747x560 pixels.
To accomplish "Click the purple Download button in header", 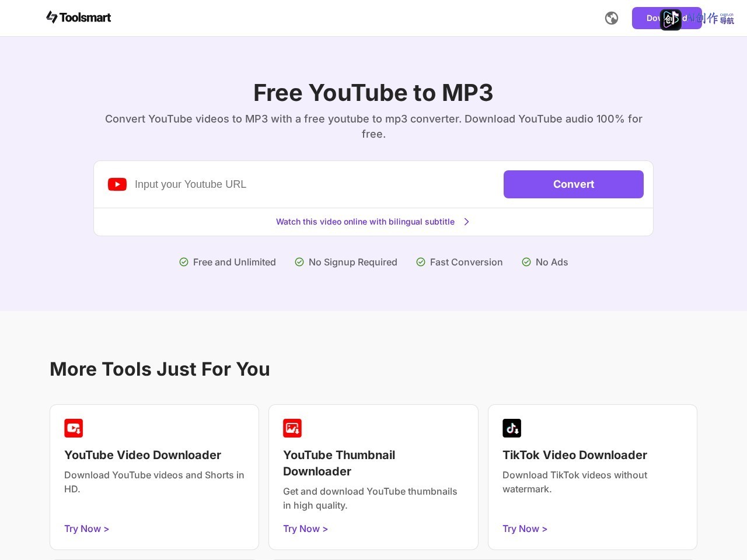I will click(x=666, y=18).
